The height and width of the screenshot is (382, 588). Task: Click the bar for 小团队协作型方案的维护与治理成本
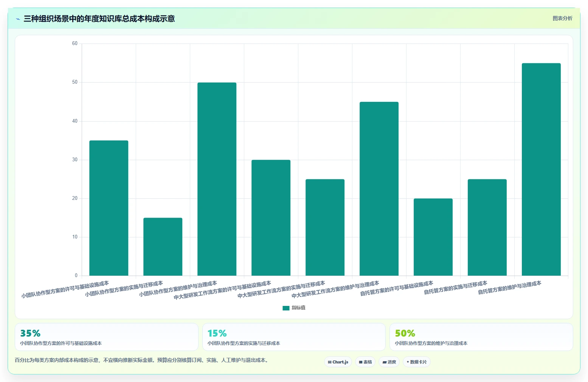[217, 179]
